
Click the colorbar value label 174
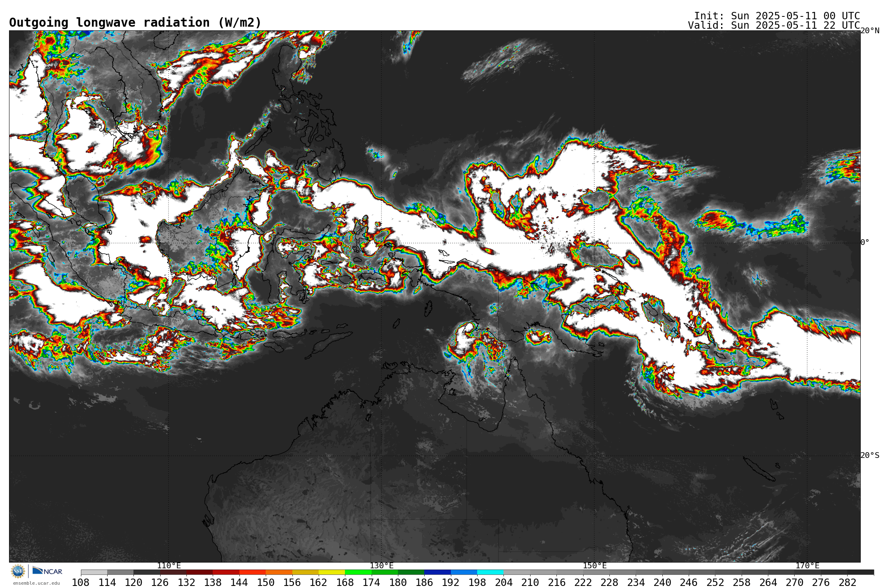tap(372, 583)
